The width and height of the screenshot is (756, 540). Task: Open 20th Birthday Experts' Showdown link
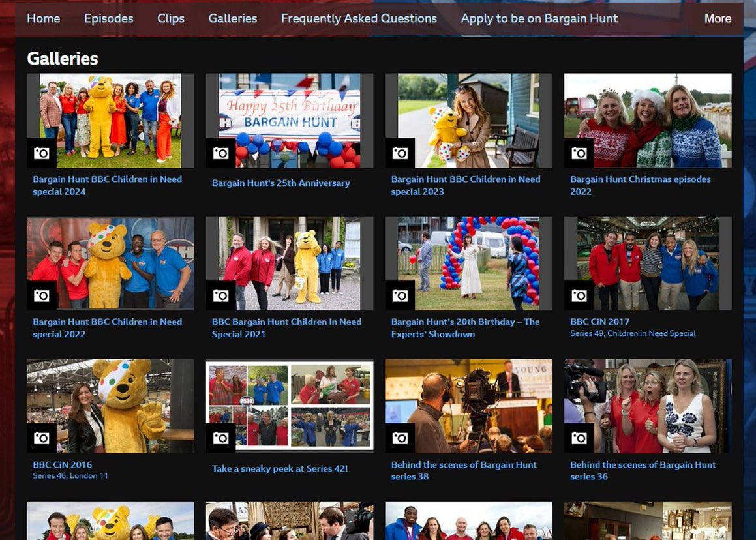pos(465,328)
